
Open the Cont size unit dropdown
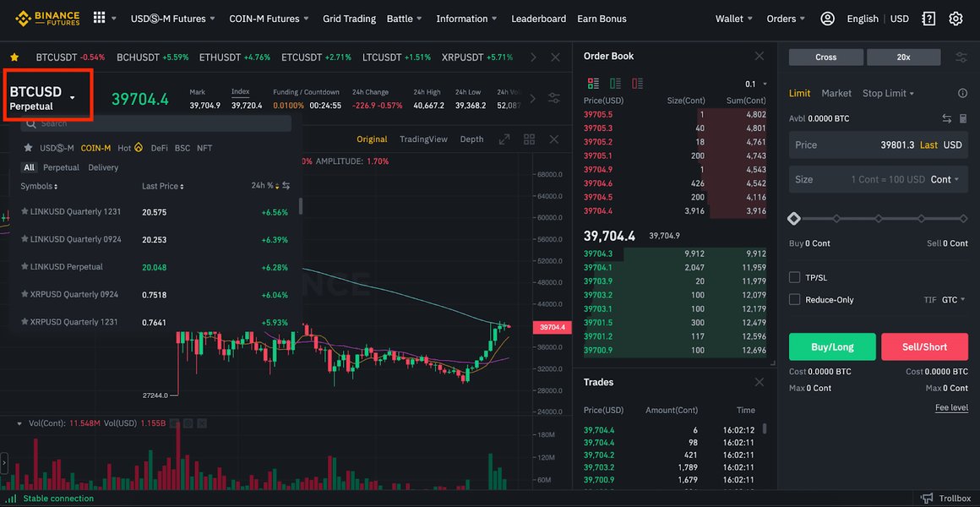point(945,179)
